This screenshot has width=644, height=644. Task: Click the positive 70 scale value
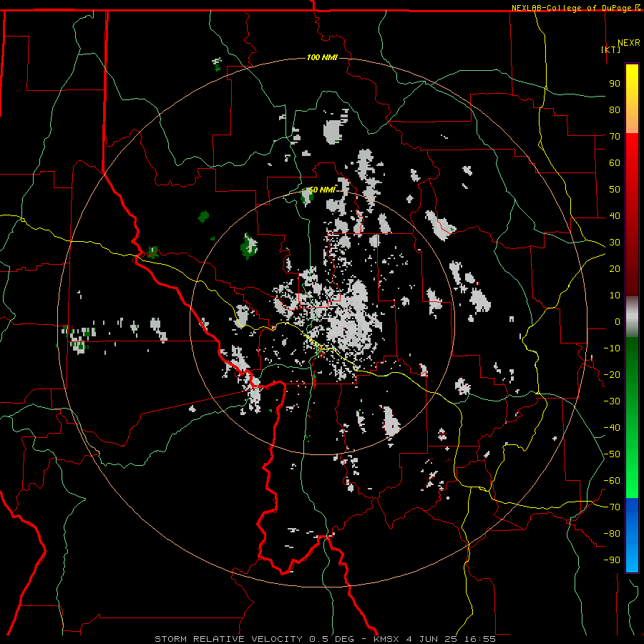pos(615,137)
